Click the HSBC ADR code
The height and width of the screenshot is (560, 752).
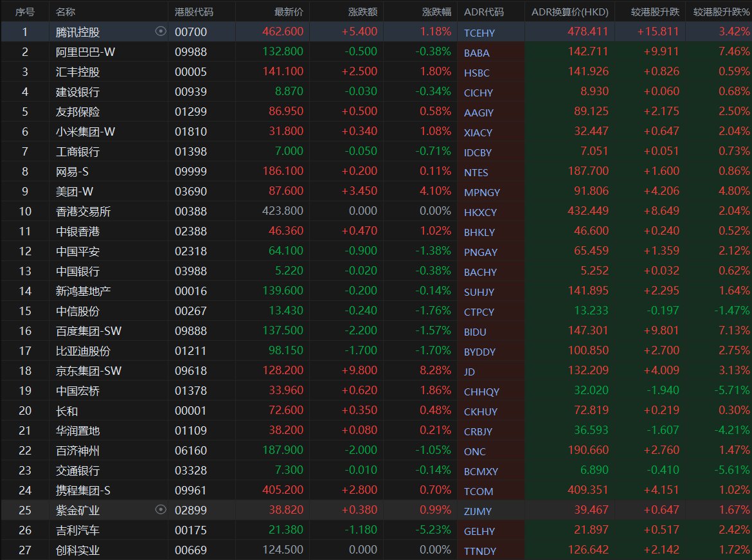tap(476, 73)
